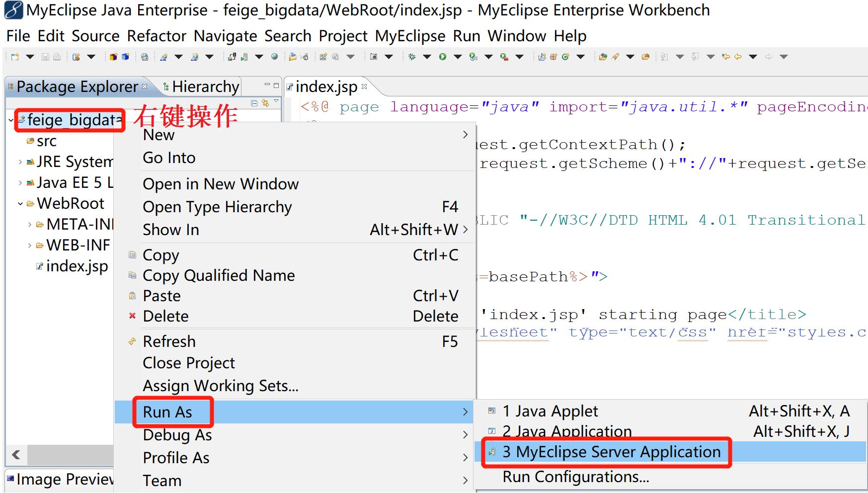This screenshot has width=868, height=493.
Task: Click the Print toolbar icon
Action: [57, 57]
